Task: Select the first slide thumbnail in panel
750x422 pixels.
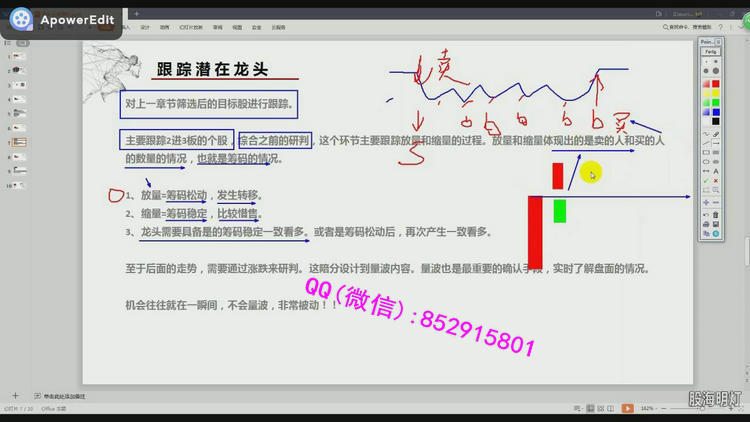Action: coord(19,56)
